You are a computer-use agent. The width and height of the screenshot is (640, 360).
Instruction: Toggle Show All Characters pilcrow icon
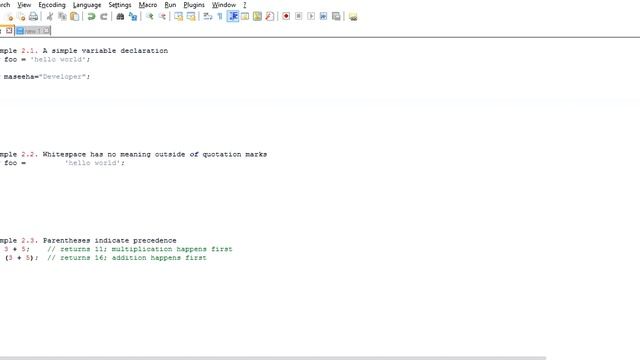[220, 17]
